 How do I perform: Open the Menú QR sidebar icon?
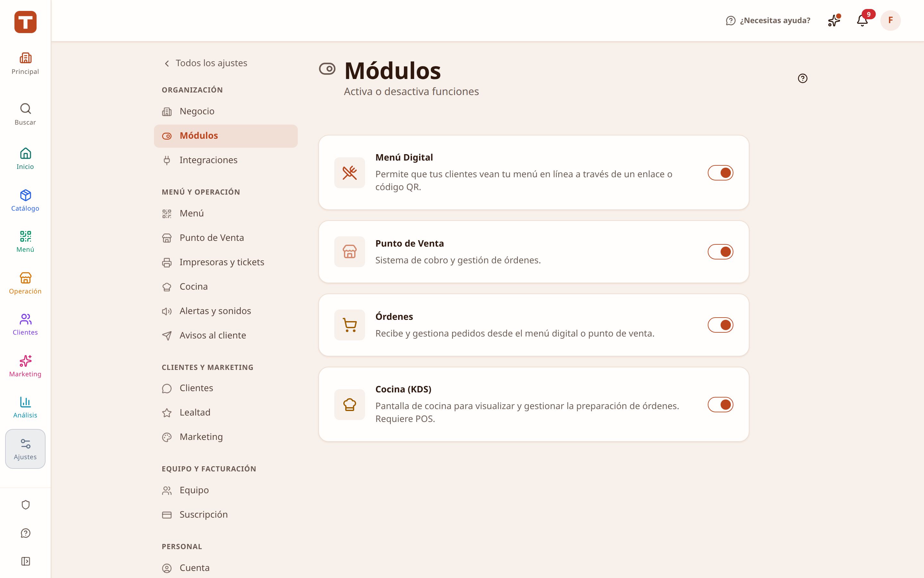pos(25,241)
